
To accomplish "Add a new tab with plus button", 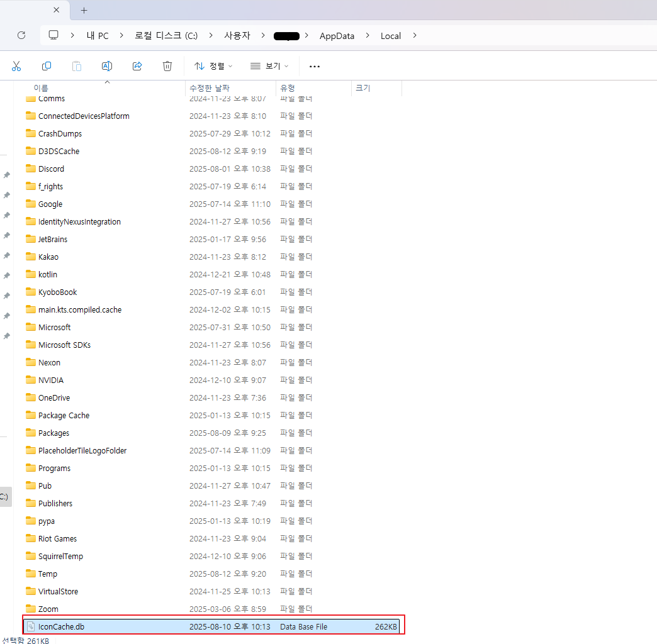I will click(84, 11).
